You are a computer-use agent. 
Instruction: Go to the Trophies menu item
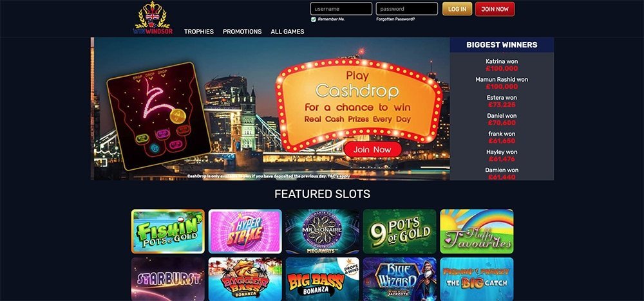point(199,32)
